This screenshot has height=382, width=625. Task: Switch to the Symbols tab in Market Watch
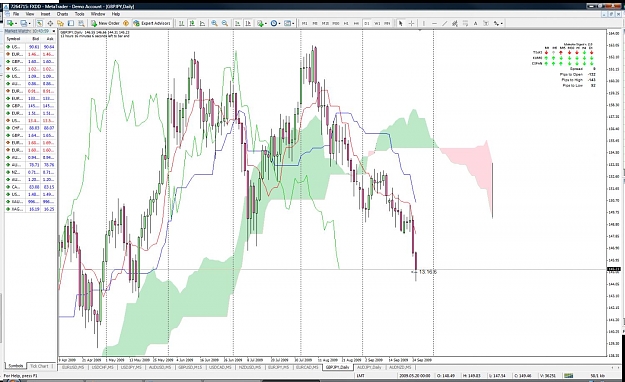coord(16,366)
